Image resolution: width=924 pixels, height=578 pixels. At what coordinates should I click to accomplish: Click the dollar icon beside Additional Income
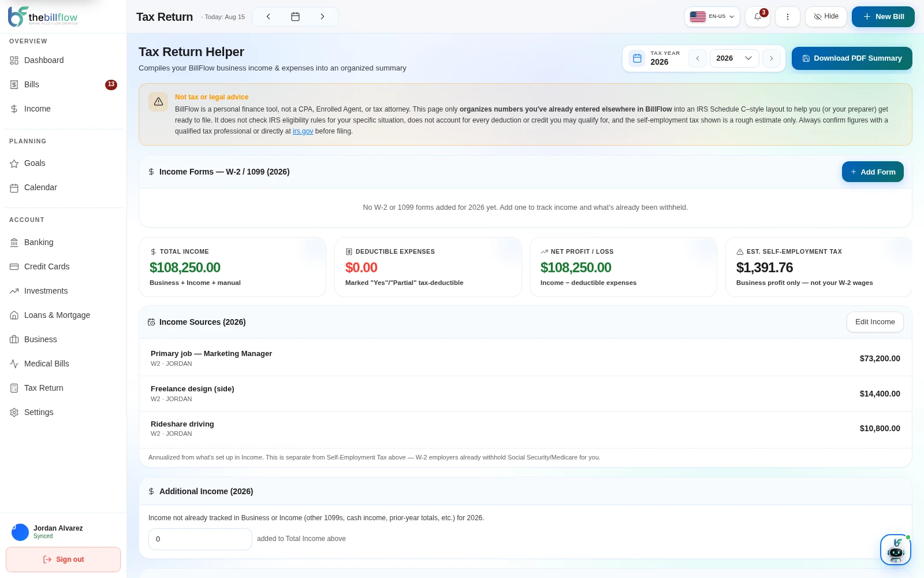[x=151, y=491]
